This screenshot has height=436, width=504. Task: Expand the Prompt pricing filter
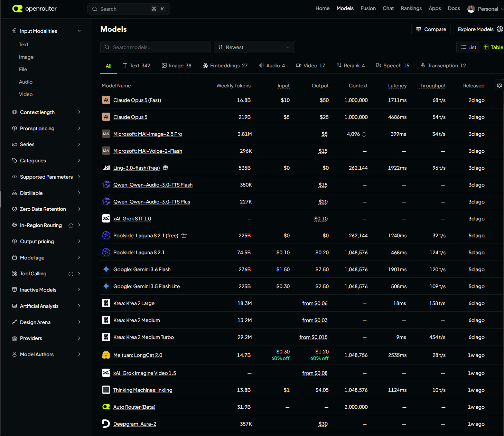point(47,129)
